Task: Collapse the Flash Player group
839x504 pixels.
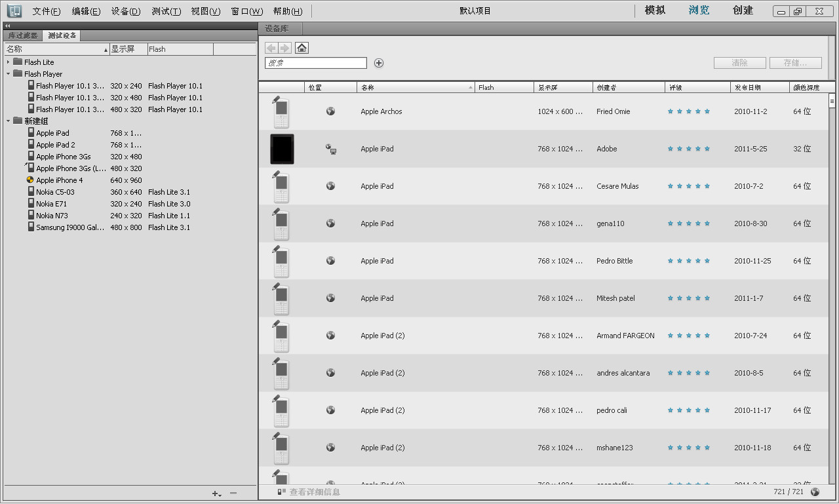Action: pyautogui.click(x=9, y=74)
